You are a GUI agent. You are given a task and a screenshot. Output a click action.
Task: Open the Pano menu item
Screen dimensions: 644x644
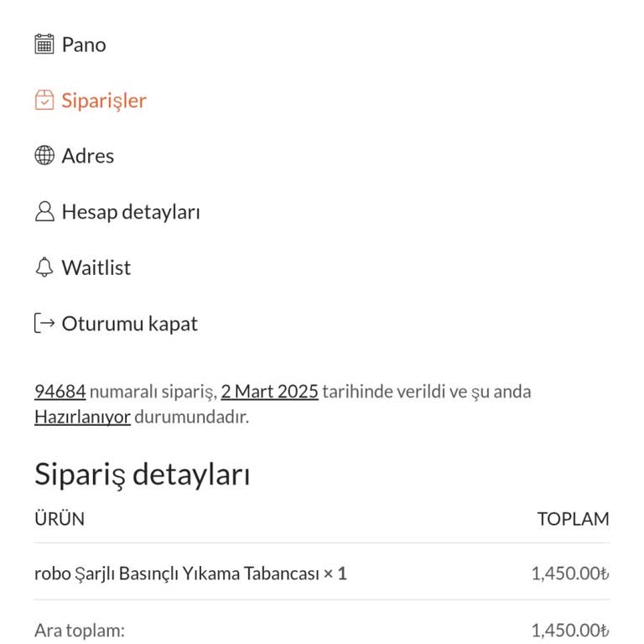coord(84,44)
